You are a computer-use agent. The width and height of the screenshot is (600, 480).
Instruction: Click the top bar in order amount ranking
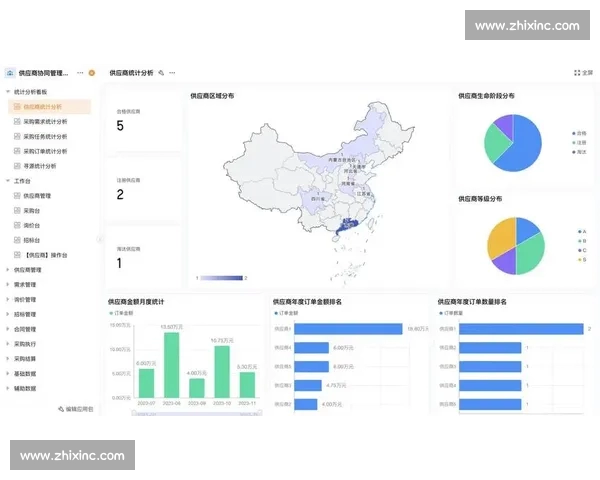(348, 329)
